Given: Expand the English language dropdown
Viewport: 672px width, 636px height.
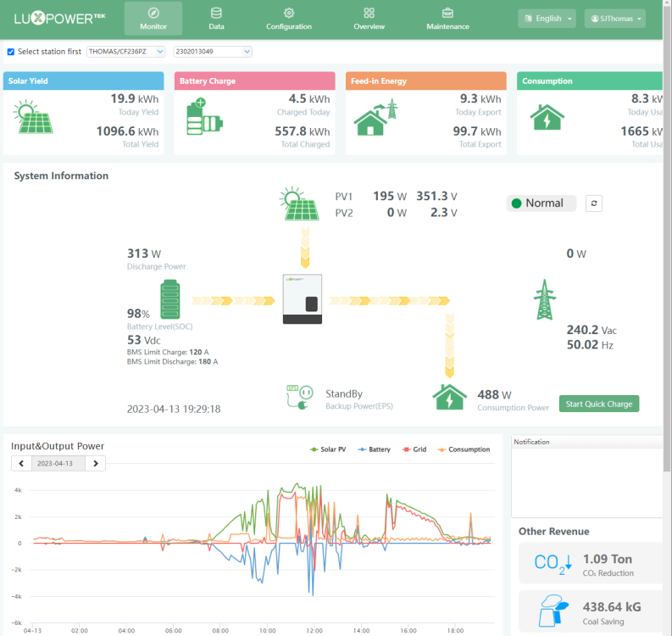Looking at the screenshot, I should pyautogui.click(x=547, y=19).
